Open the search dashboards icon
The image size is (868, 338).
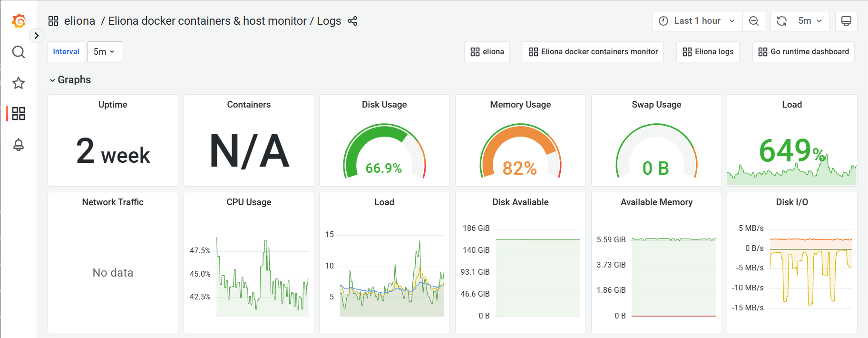click(x=19, y=52)
